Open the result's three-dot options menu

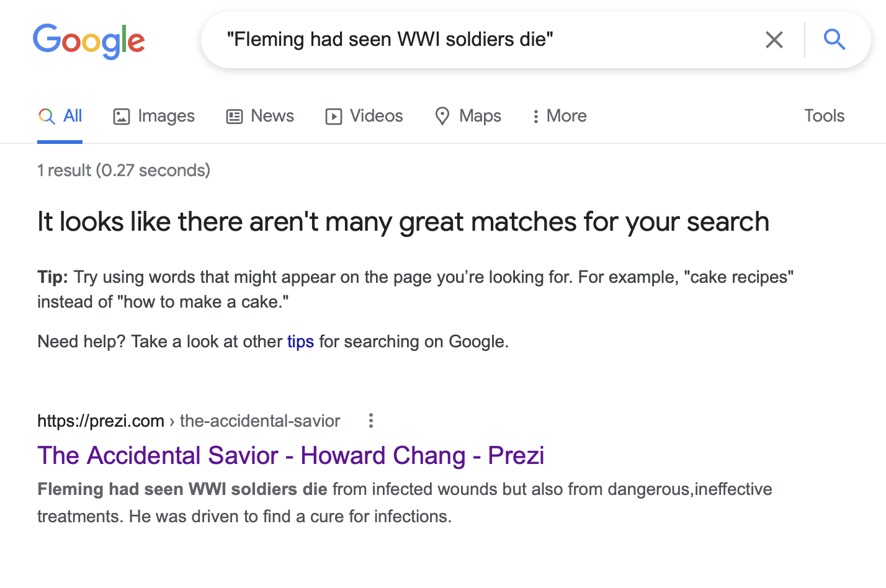[x=371, y=421]
